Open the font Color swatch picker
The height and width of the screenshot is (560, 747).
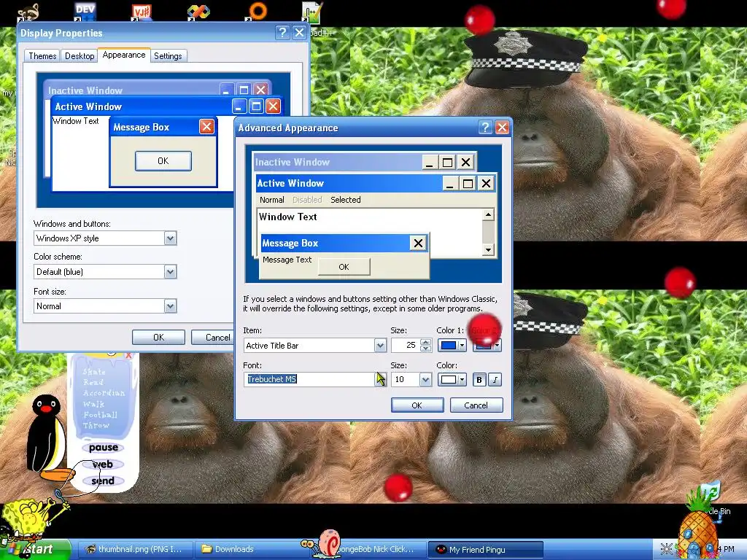tap(452, 379)
